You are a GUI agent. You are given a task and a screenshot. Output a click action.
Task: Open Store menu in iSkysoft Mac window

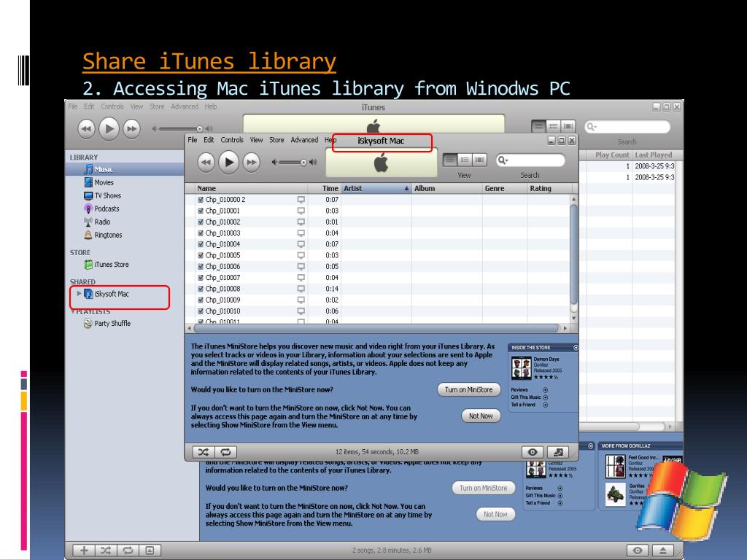coord(276,140)
